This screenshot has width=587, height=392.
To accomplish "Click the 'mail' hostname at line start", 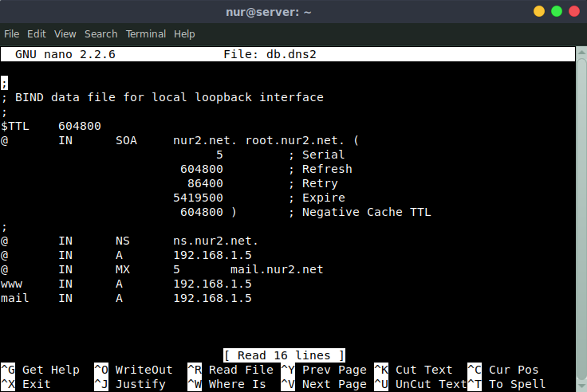I will coord(15,298).
